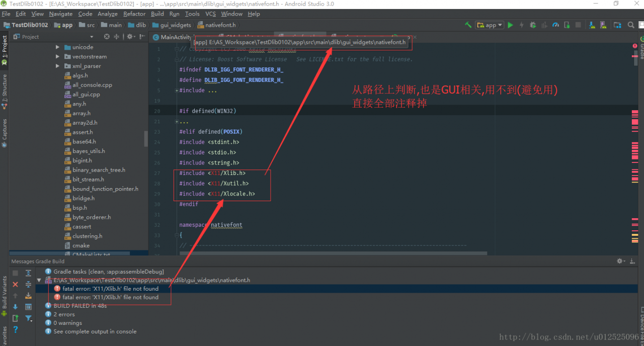
Task: Open the VCS menu
Action: click(x=211, y=14)
